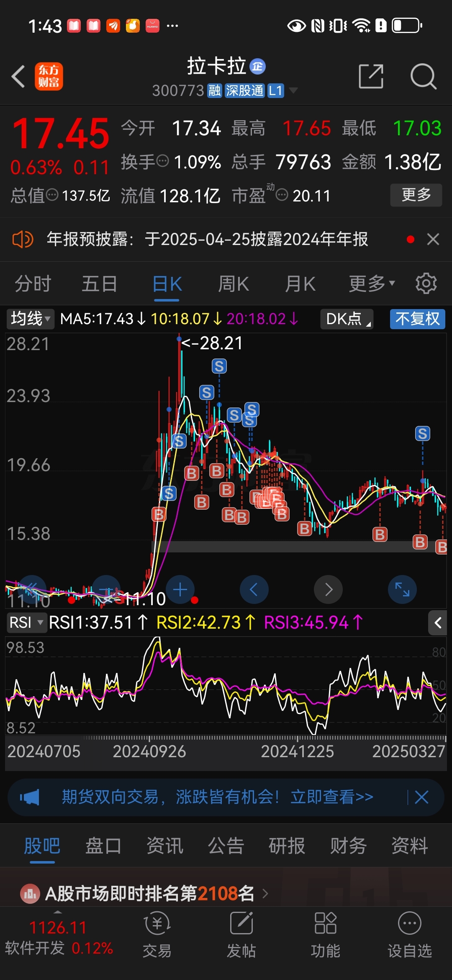The image size is (452, 980).
Task: Open the 研报 tab
Action: (287, 846)
